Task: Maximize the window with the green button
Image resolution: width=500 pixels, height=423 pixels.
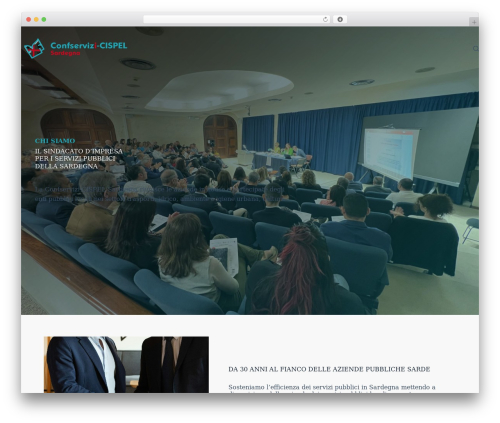Action: [x=44, y=19]
